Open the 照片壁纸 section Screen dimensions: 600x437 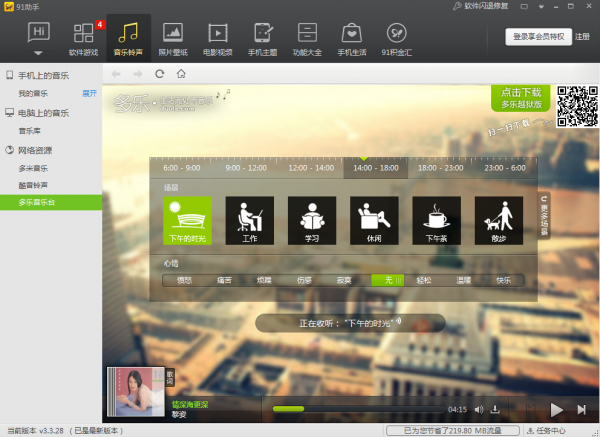[173, 39]
